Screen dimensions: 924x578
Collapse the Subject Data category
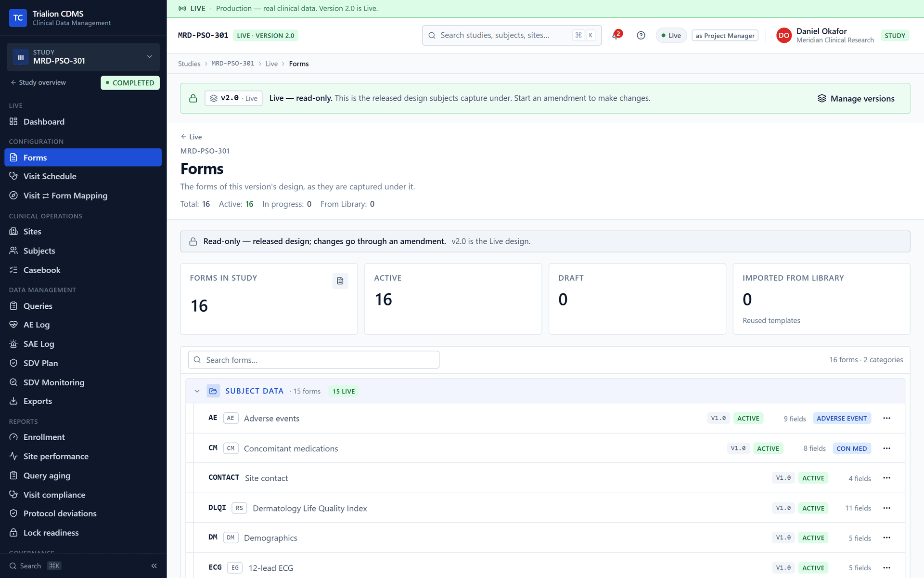pyautogui.click(x=197, y=391)
